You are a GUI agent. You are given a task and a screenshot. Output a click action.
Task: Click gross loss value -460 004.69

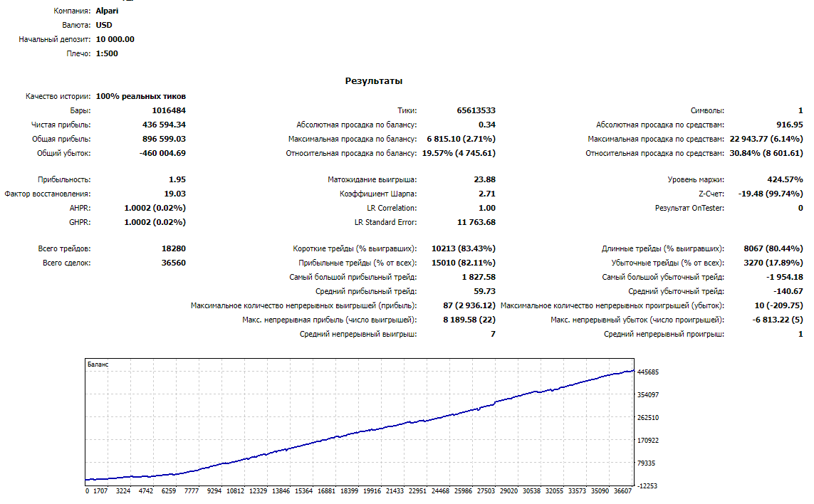[162, 153]
